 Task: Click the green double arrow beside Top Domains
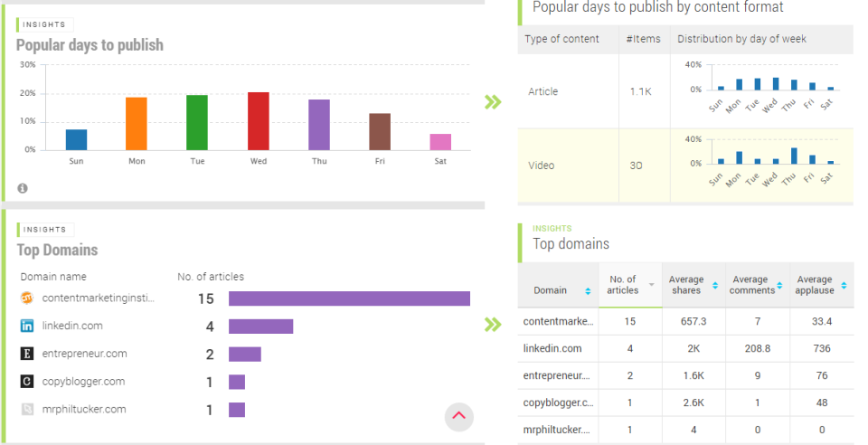point(493,325)
